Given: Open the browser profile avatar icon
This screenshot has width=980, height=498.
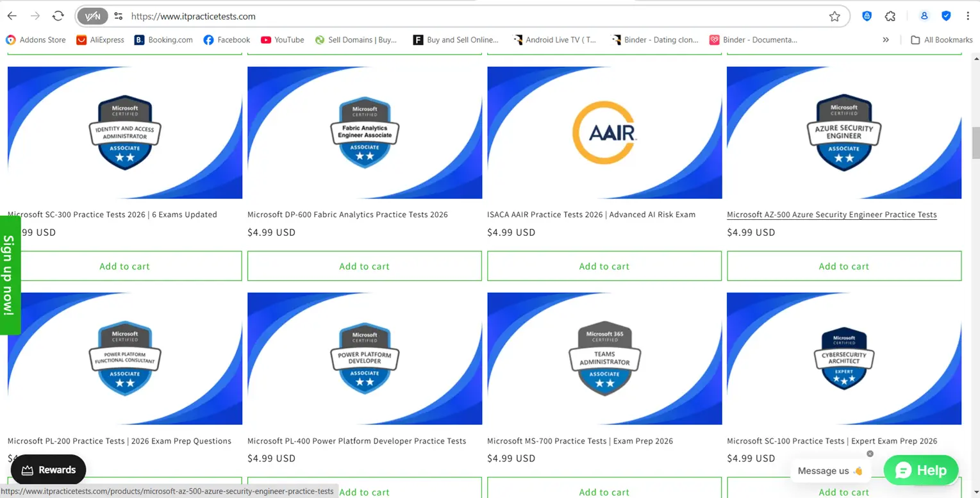Looking at the screenshot, I should [924, 16].
